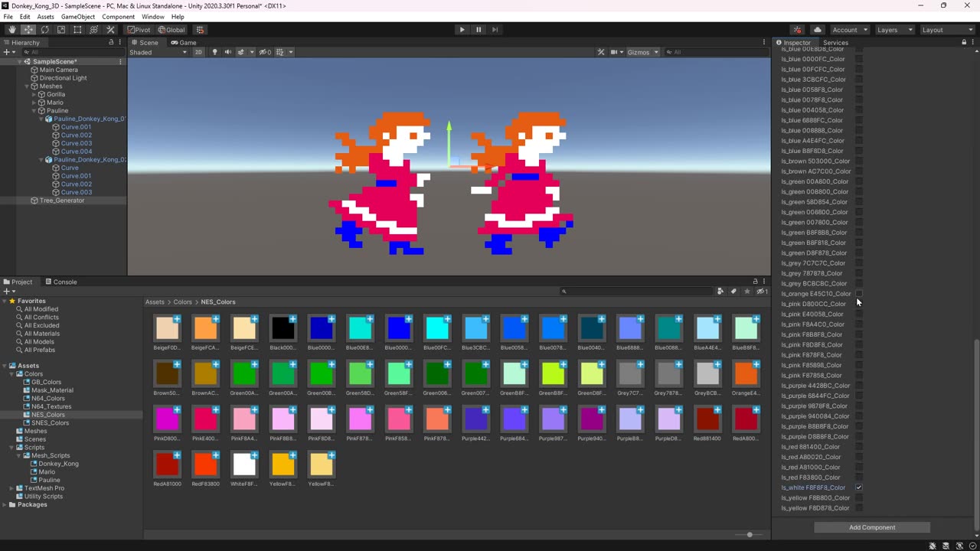The width and height of the screenshot is (980, 551).
Task: Open the Assets menu
Action: pyautogui.click(x=45, y=17)
